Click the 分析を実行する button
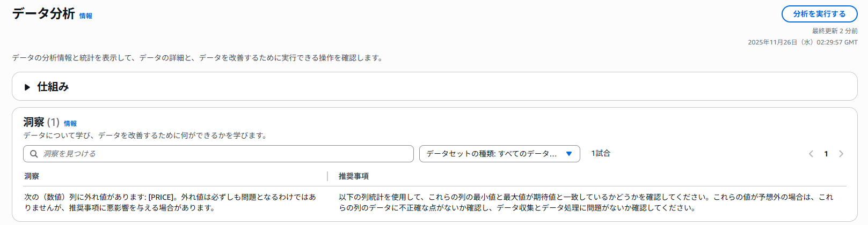Screen dimensions: 868x225 tap(819, 14)
